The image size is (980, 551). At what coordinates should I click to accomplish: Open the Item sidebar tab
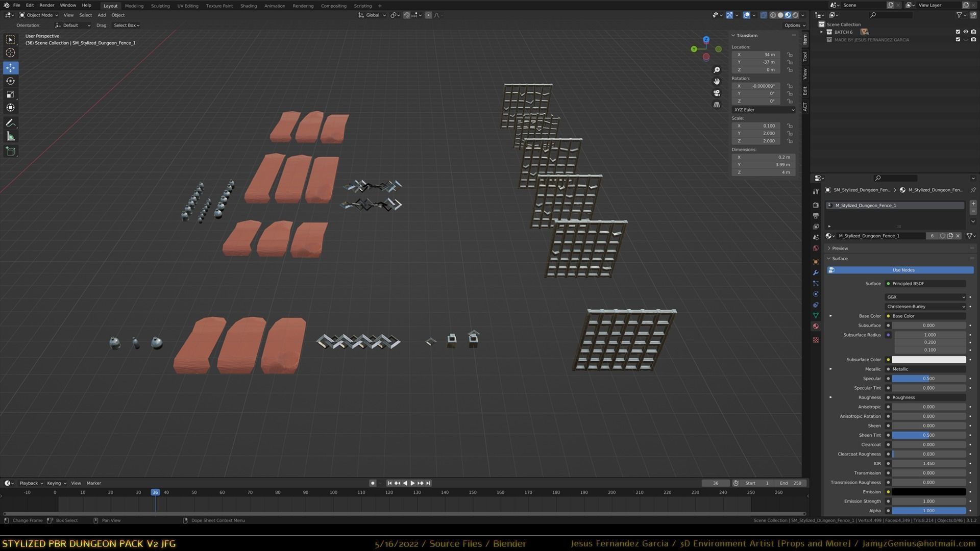[x=805, y=39]
